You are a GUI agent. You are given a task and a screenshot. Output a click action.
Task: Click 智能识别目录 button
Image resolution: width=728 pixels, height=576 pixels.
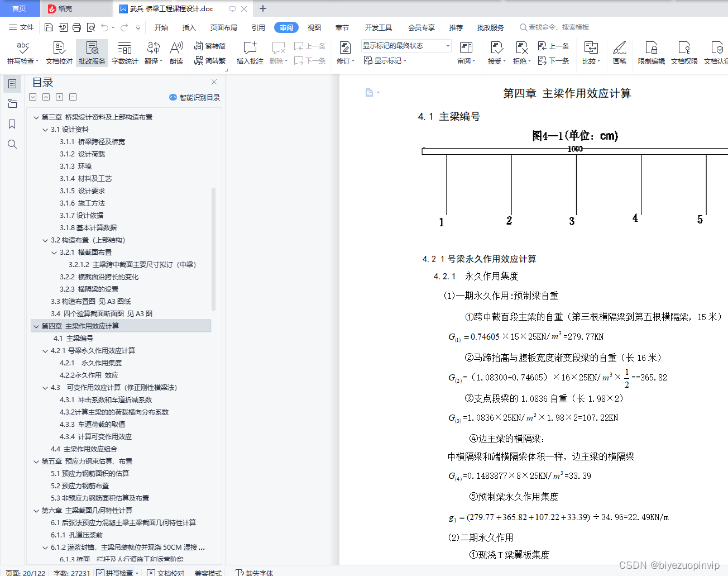click(194, 97)
